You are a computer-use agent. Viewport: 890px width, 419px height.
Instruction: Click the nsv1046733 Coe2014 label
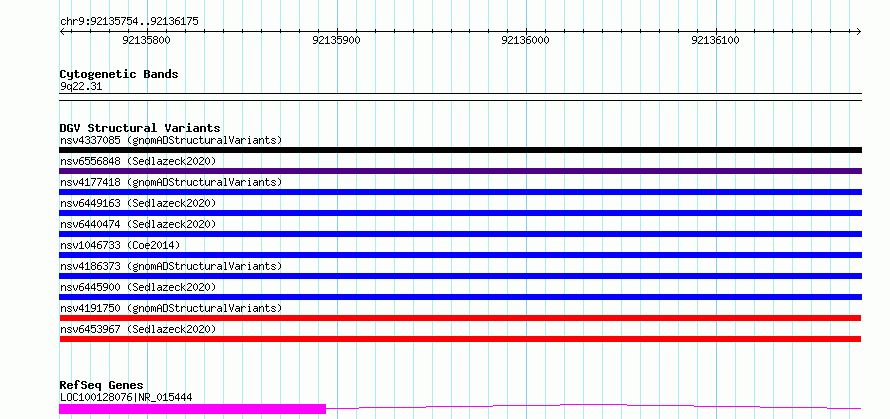click(120, 245)
